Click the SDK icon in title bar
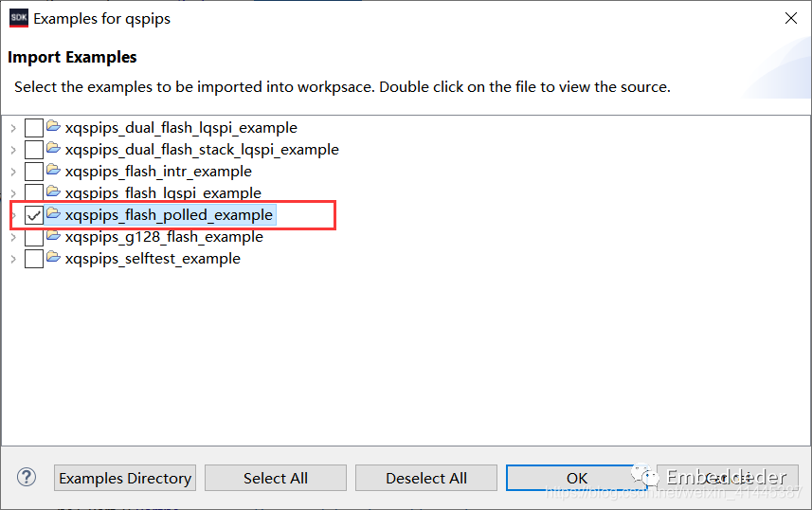 pos(18,18)
